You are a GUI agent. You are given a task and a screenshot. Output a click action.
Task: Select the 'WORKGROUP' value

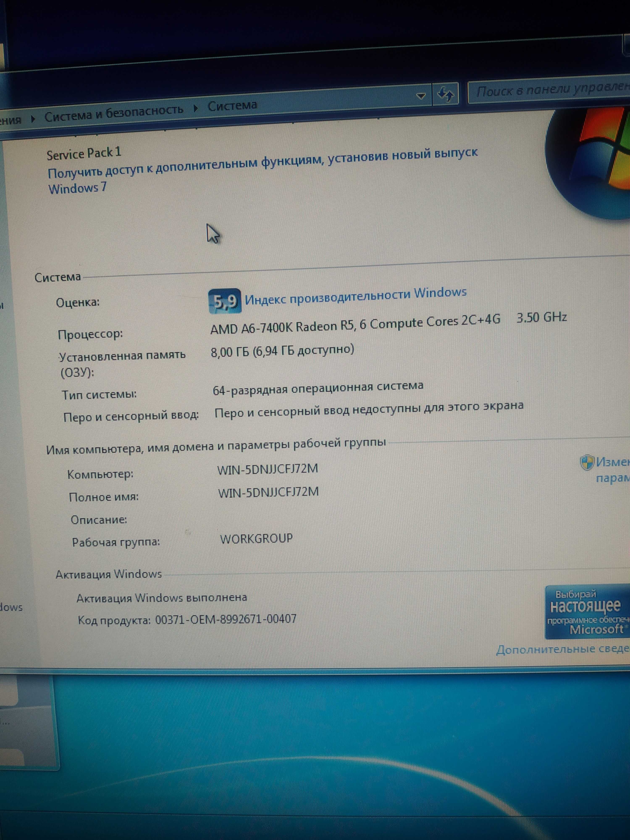257,538
